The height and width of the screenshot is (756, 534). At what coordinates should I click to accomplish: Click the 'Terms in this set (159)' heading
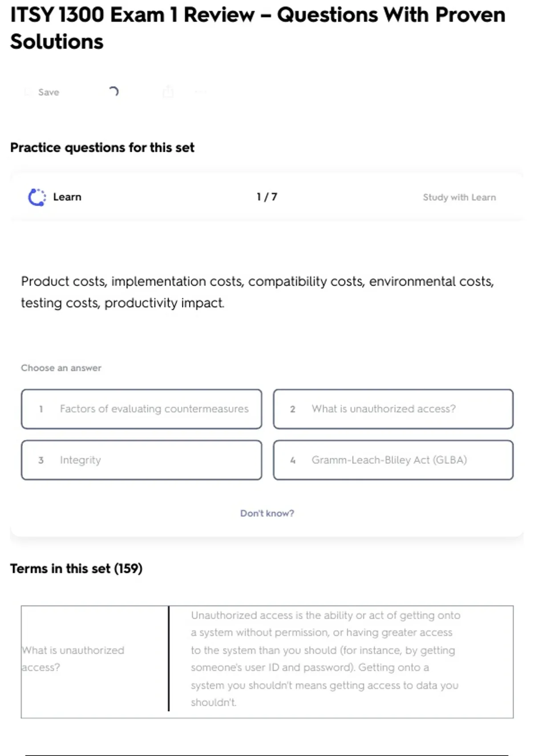pos(76,569)
